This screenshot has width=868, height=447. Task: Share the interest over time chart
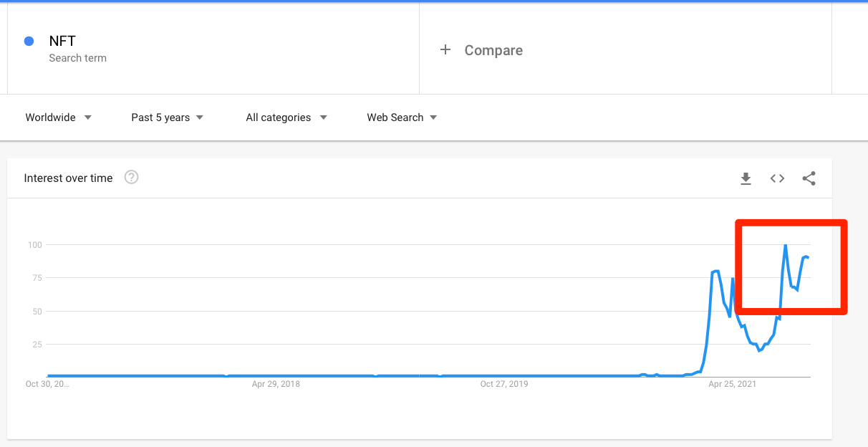[809, 178]
